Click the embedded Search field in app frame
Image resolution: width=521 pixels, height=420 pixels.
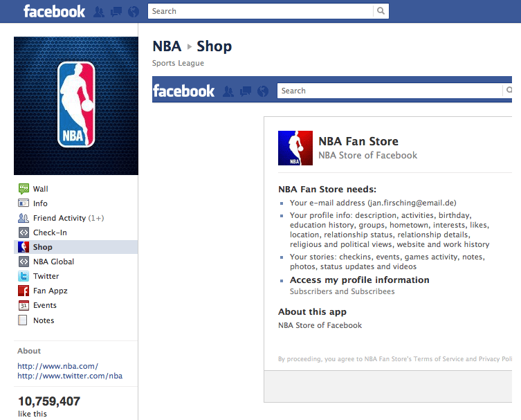[390, 91]
